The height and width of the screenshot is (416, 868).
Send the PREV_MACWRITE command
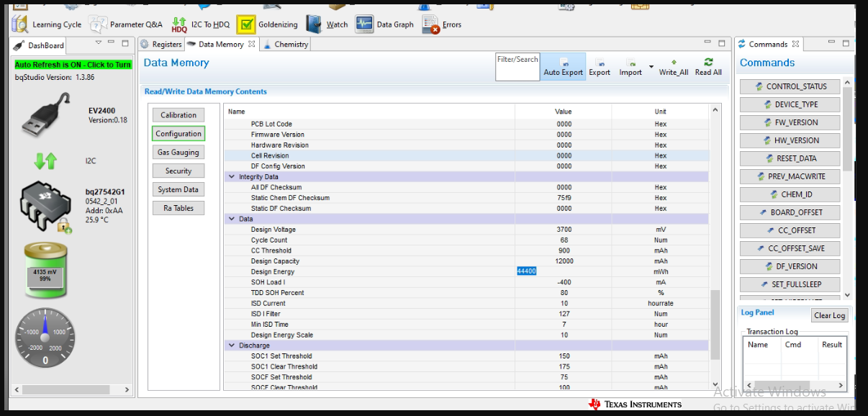click(790, 176)
